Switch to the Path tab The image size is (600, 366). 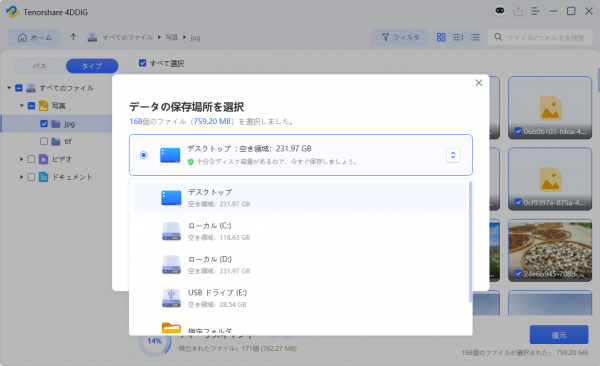pos(39,66)
